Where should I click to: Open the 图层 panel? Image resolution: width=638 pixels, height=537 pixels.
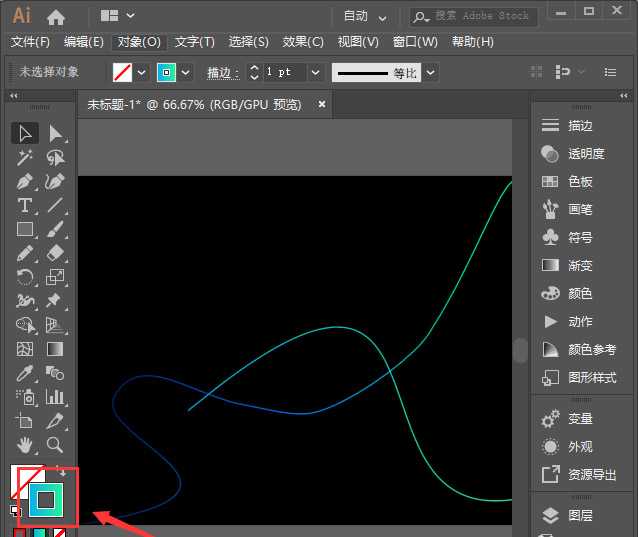point(580,516)
